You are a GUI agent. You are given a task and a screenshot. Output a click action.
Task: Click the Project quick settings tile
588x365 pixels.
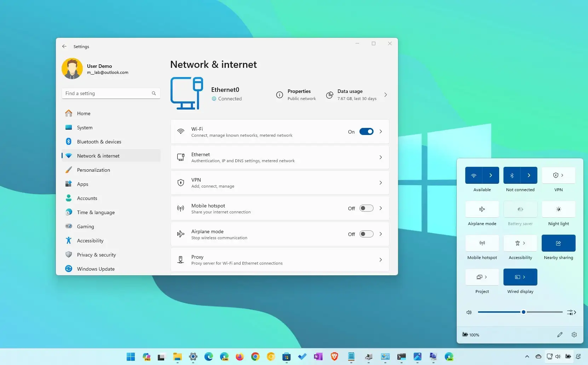click(482, 277)
